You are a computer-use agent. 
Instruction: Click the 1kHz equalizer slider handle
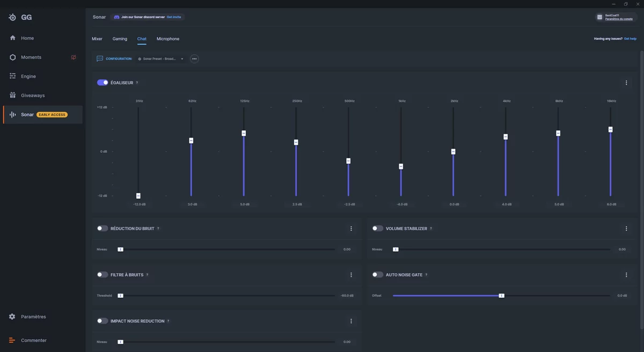[x=401, y=166]
